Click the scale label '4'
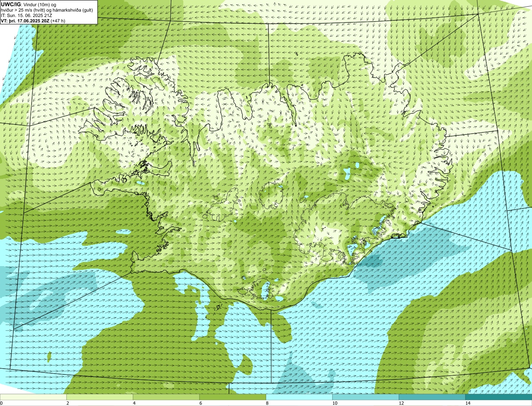532x406 pixels. pyautogui.click(x=134, y=403)
